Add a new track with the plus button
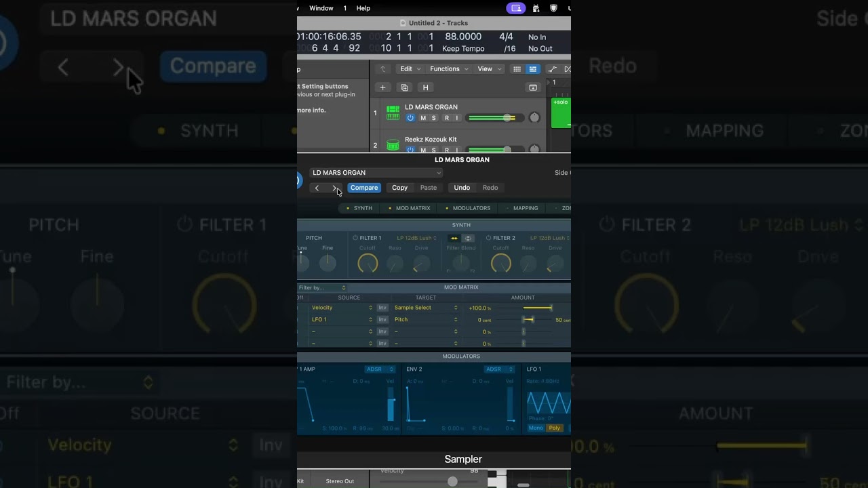The width and height of the screenshot is (868, 488). pyautogui.click(x=382, y=87)
